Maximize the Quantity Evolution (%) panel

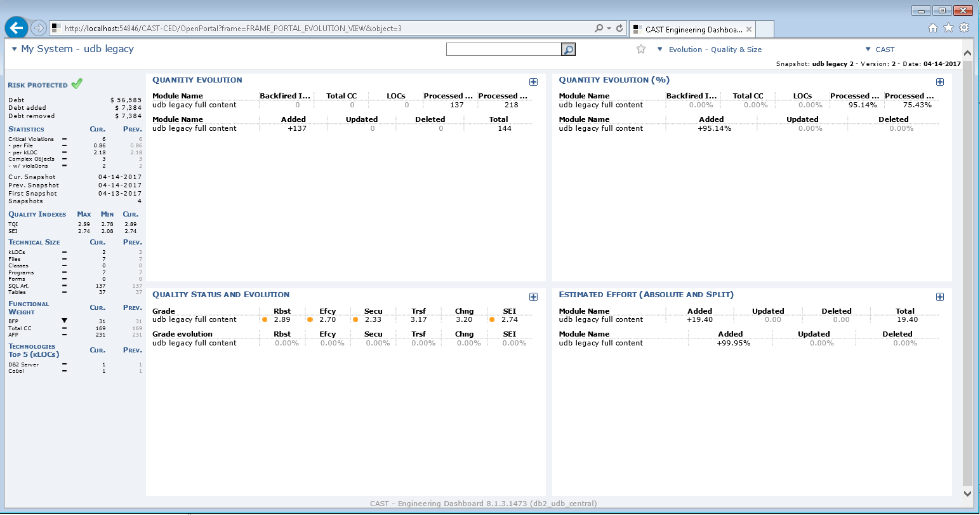[939, 82]
